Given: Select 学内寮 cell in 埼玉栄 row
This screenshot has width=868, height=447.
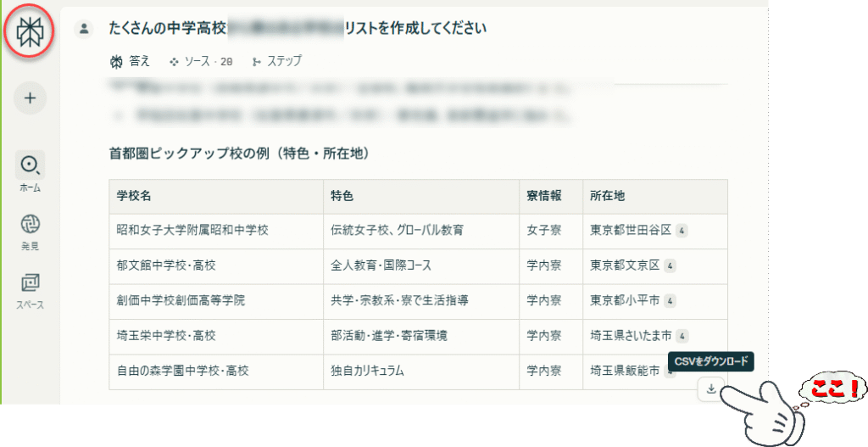Looking at the screenshot, I should click(x=551, y=337).
